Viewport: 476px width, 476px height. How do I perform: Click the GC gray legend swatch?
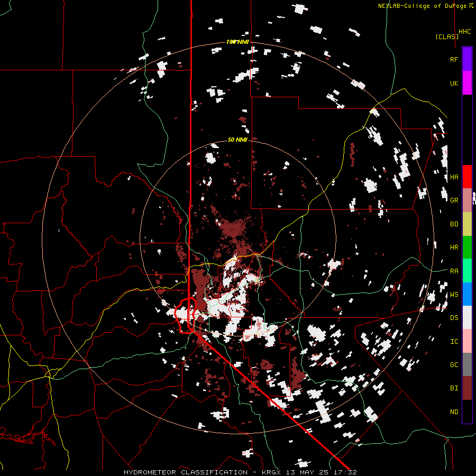point(467,364)
